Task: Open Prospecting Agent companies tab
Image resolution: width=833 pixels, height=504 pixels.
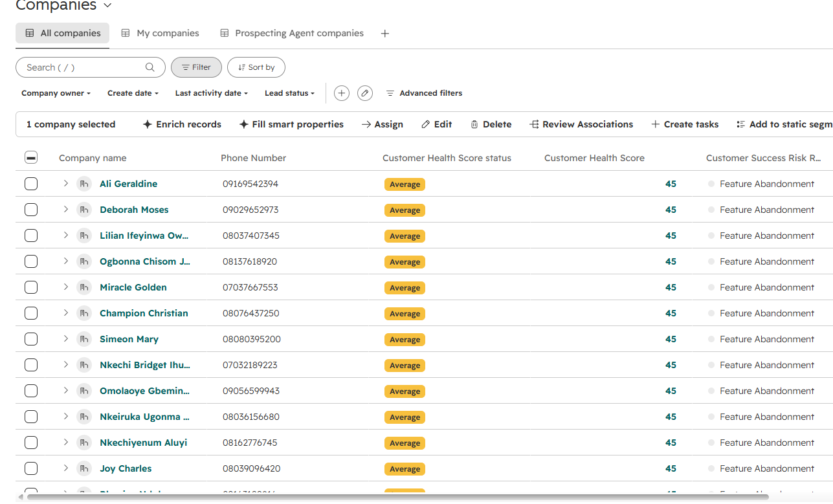Action: (x=292, y=33)
